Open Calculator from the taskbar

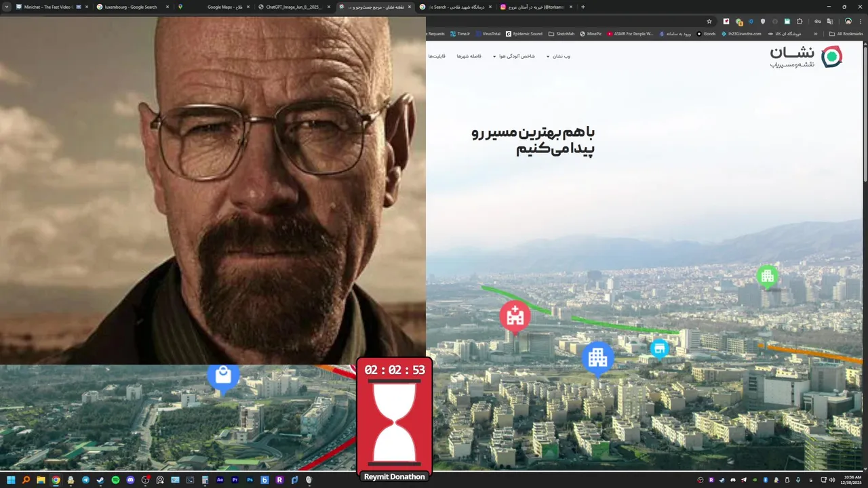coord(205,480)
